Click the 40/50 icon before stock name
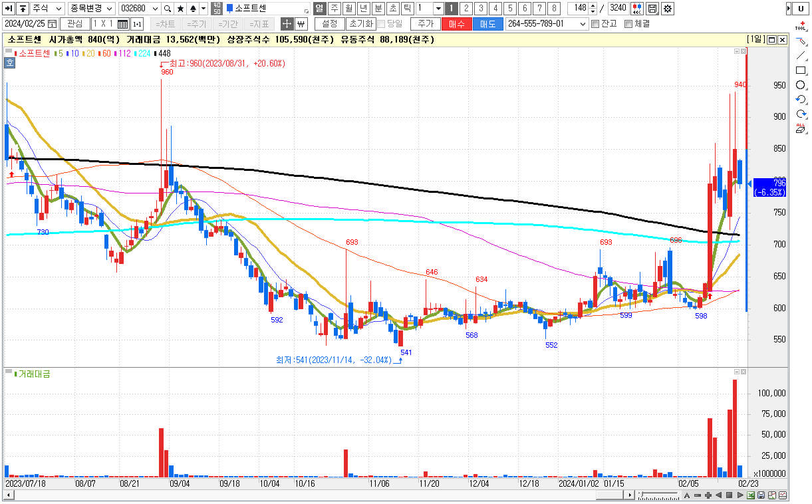Screen dimensions: 812x504 [x=217, y=9]
